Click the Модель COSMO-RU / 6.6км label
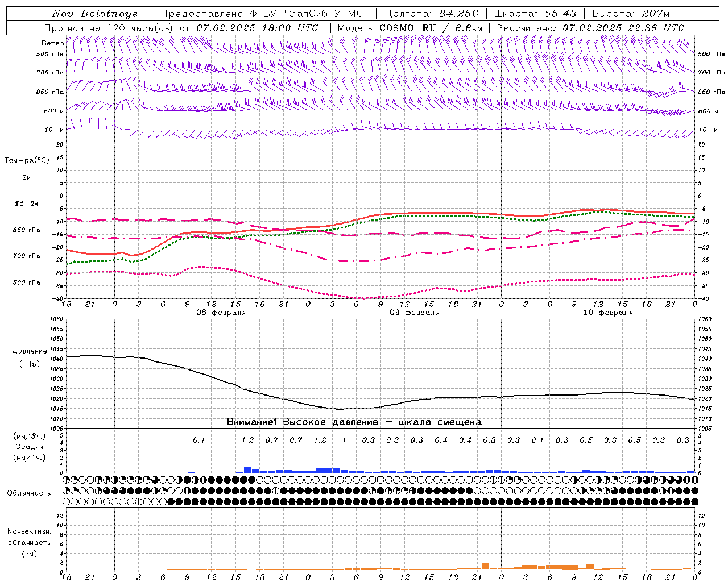 pyautogui.click(x=409, y=28)
